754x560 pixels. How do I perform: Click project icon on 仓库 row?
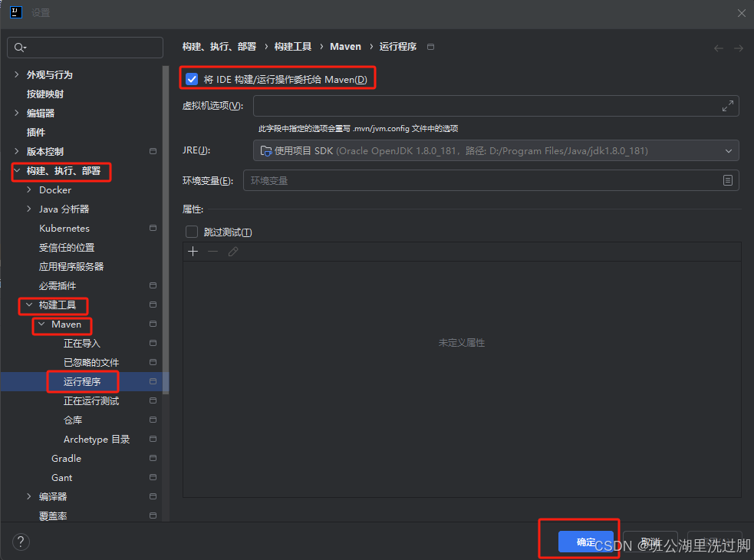click(x=153, y=420)
